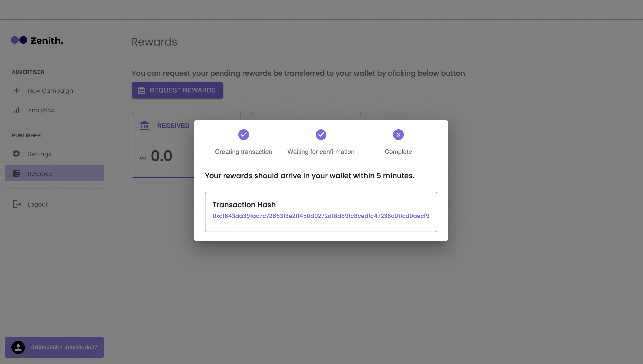
Task: Go to the Analytics page
Action: 41,110
